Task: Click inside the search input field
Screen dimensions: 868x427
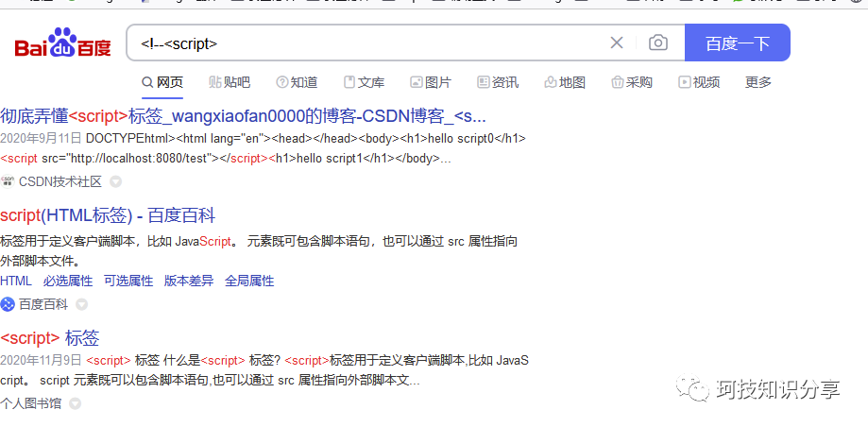Action: (x=368, y=43)
